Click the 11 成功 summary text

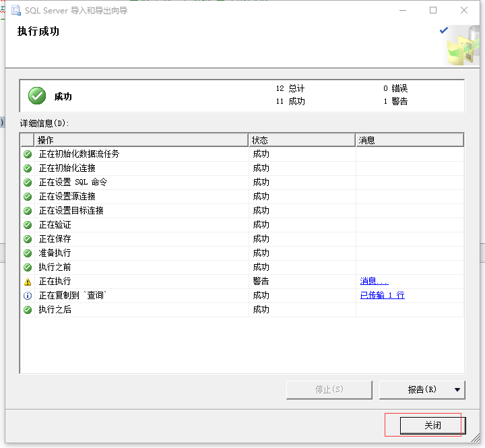tap(290, 101)
